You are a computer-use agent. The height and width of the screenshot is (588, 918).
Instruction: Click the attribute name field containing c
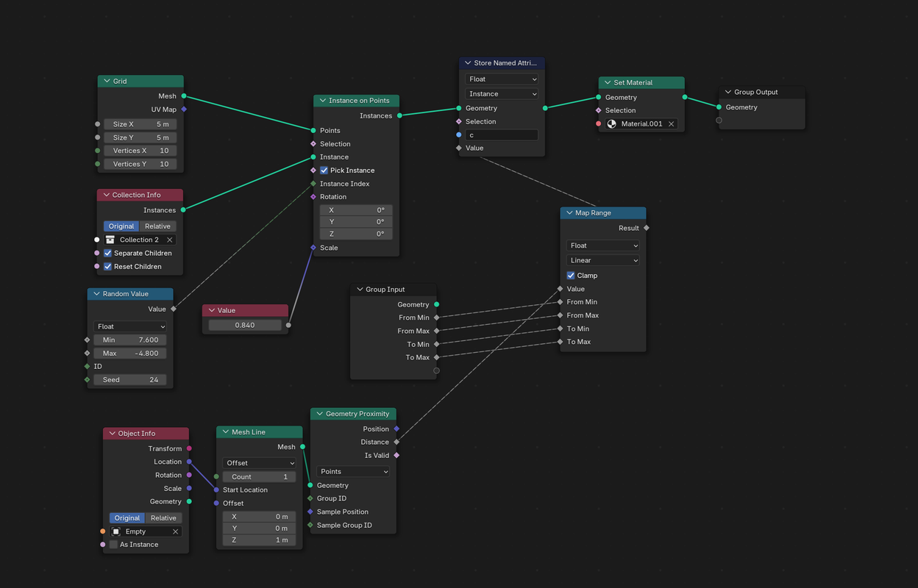pyautogui.click(x=502, y=135)
